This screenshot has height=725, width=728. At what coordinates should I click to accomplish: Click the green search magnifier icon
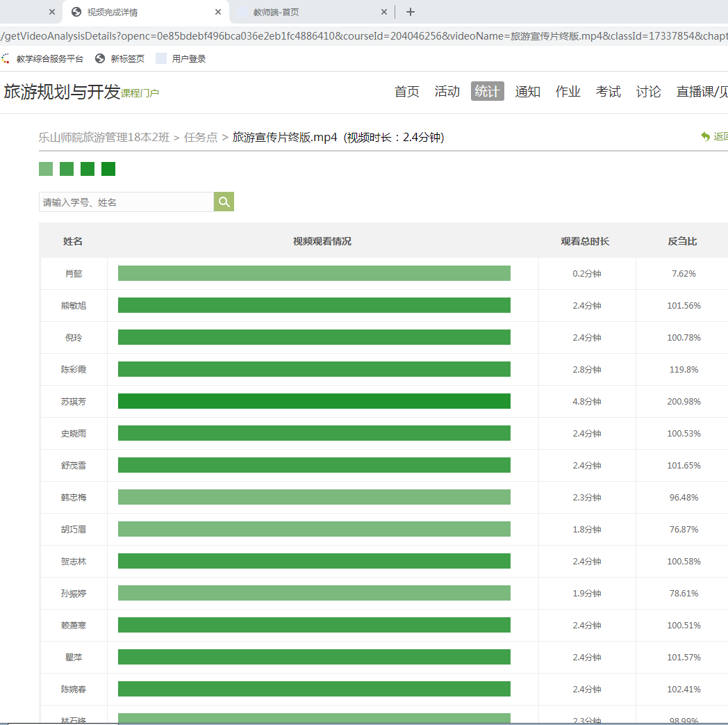224,202
